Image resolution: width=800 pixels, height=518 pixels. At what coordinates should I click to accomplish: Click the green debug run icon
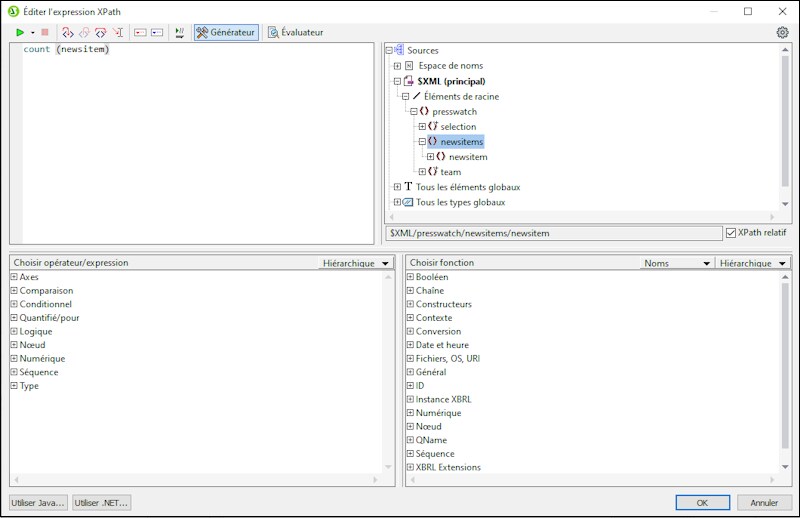(x=180, y=32)
